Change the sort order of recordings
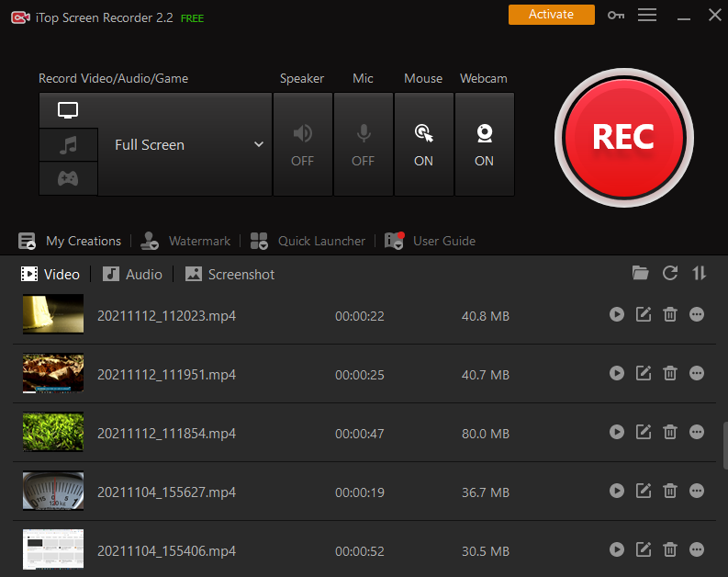728x577 pixels. [x=700, y=273]
